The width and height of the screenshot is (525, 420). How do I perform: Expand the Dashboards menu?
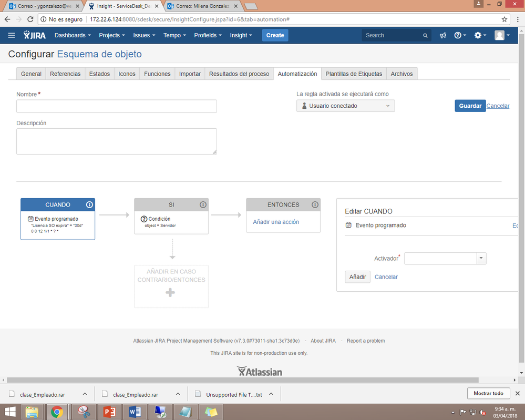tap(73, 35)
